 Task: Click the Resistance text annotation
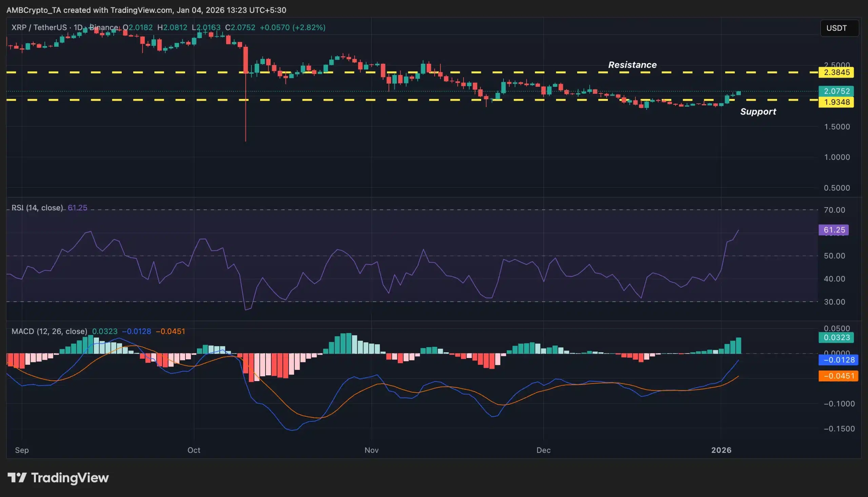pos(632,64)
